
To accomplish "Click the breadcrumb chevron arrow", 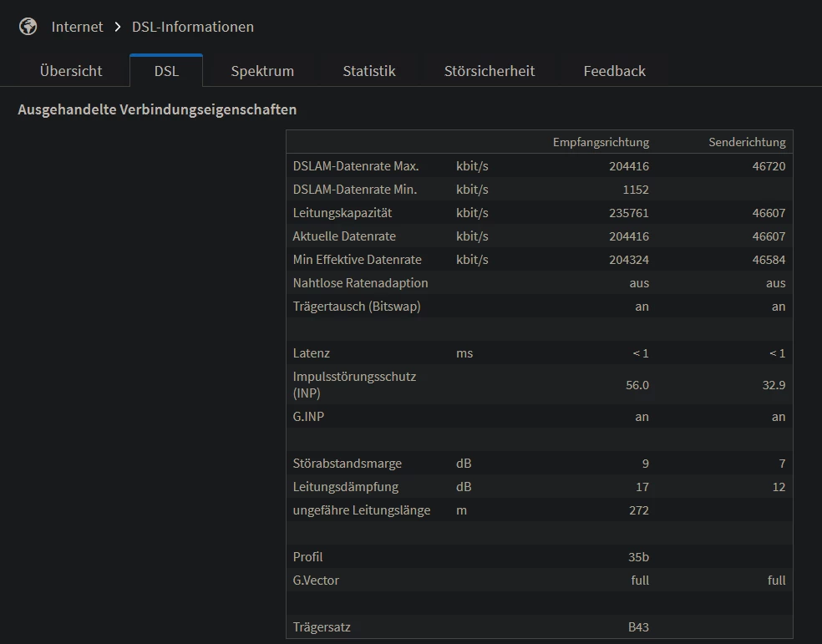I will (118, 27).
